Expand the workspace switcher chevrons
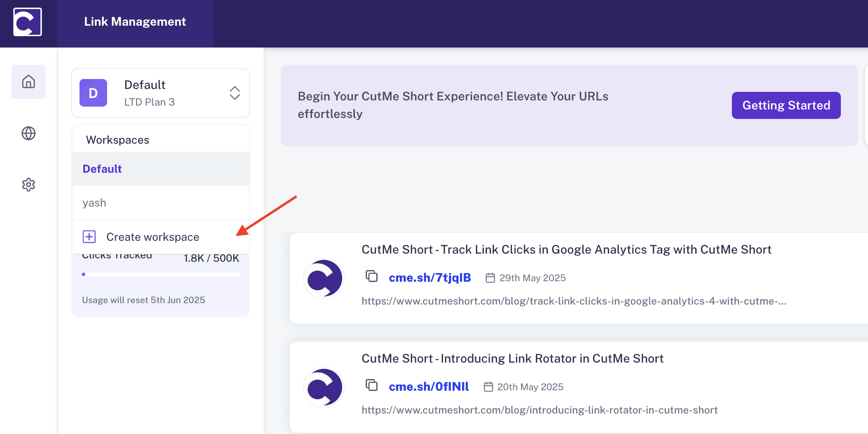This screenshot has width=868, height=434. coord(235,93)
